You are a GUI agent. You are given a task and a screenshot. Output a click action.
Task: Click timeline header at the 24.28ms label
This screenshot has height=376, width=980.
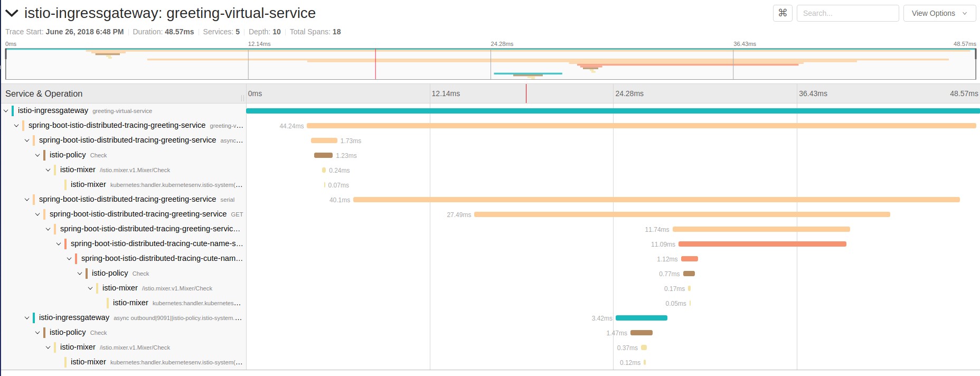coord(629,93)
